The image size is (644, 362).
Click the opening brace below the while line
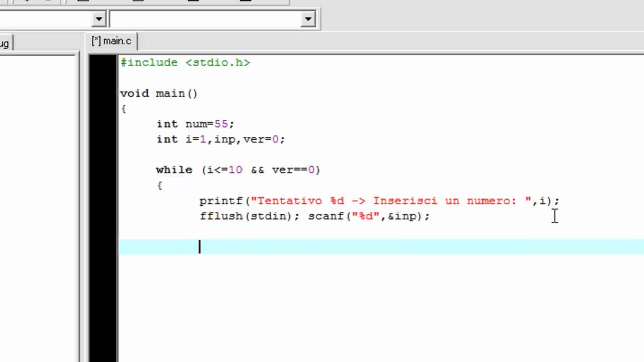(160, 185)
